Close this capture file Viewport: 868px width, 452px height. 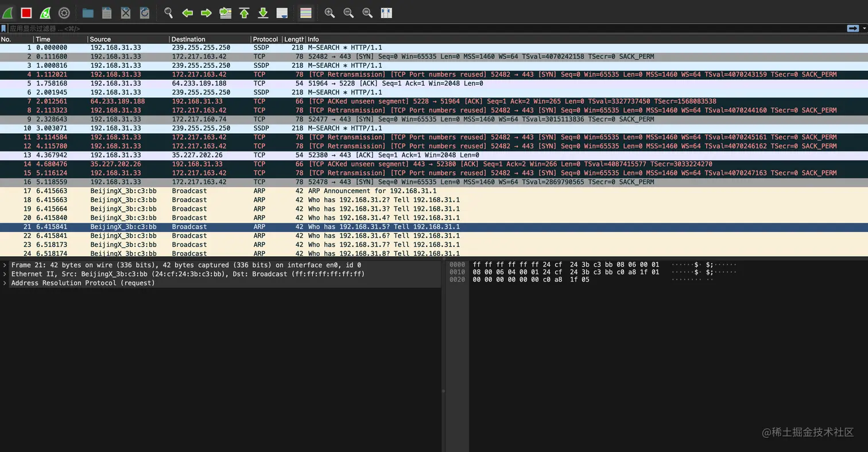pyautogui.click(x=126, y=13)
